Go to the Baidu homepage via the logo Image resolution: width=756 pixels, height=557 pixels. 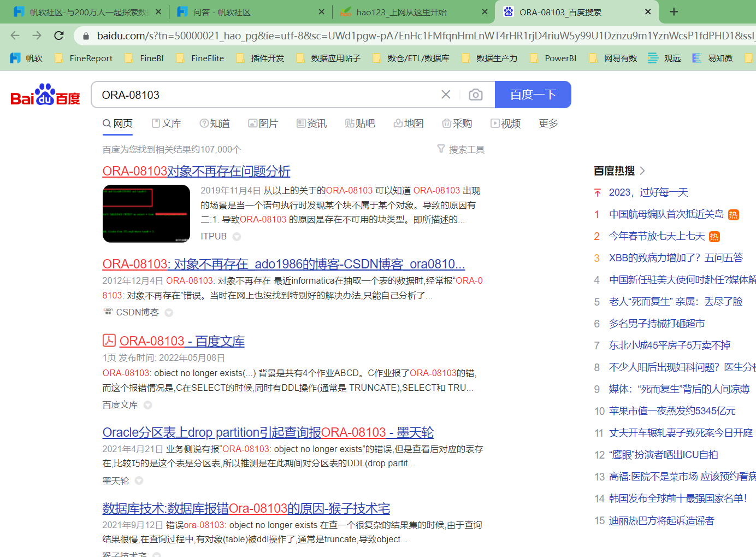(45, 95)
